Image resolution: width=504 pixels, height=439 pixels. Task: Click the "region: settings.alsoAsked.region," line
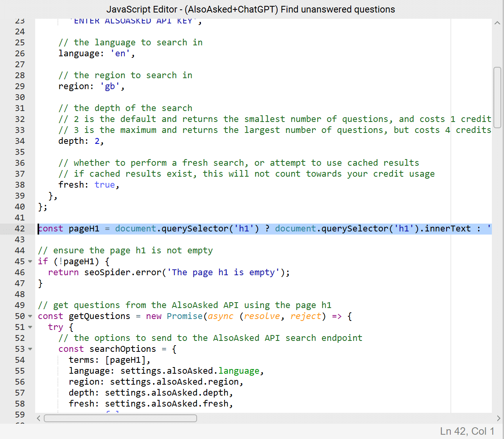156,382
